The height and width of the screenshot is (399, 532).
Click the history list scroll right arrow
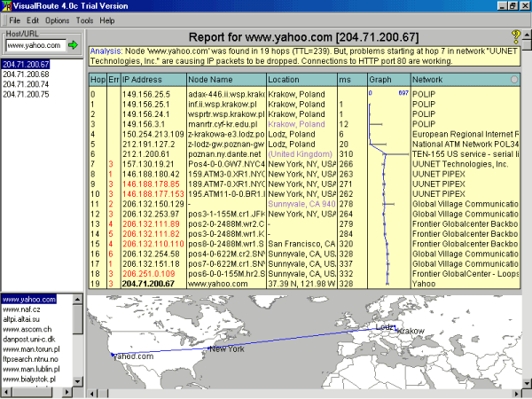(x=67, y=392)
